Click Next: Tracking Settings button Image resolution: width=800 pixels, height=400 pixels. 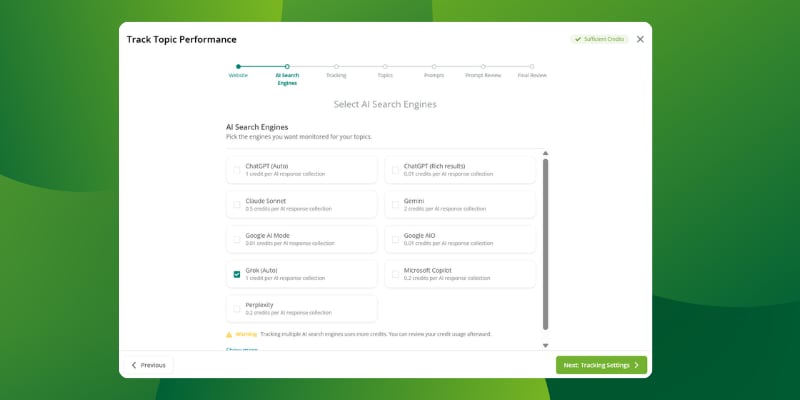tap(601, 365)
